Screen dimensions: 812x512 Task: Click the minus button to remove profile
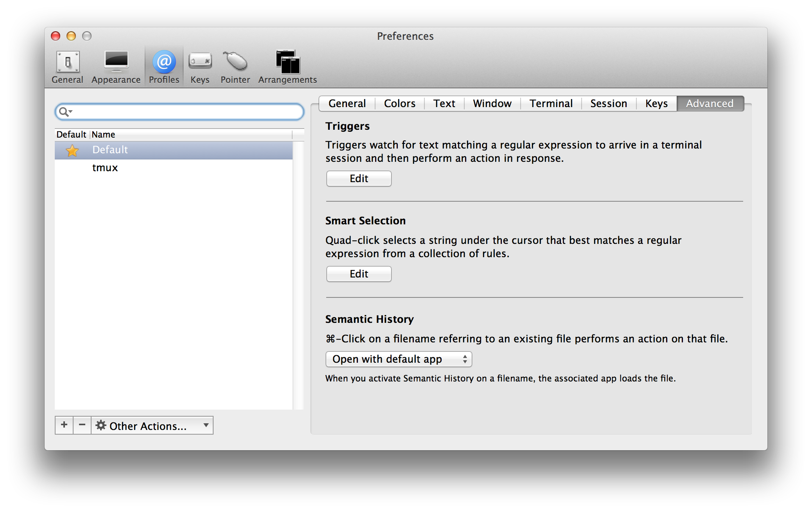(x=82, y=425)
